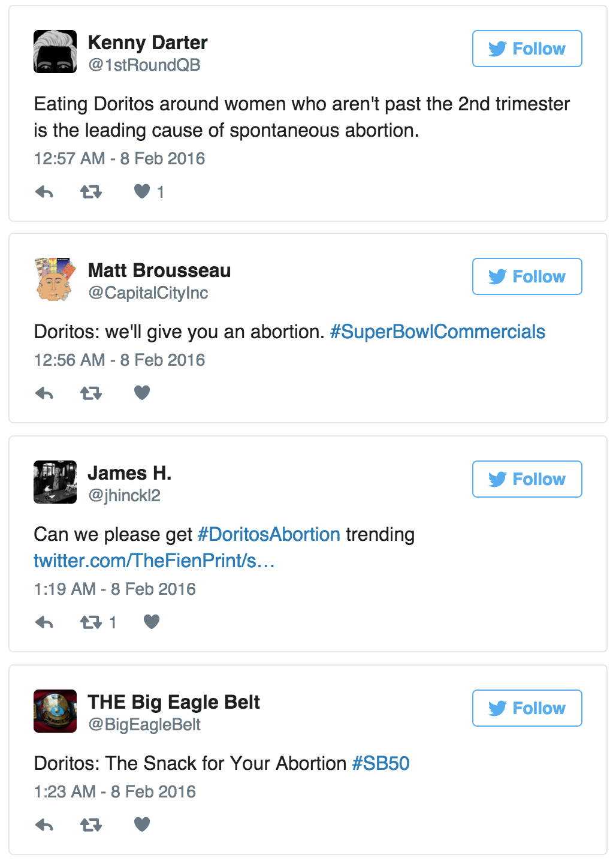The height and width of the screenshot is (861, 616).
Task: View the @BigEagleBelt profile handle
Action: click(x=144, y=724)
